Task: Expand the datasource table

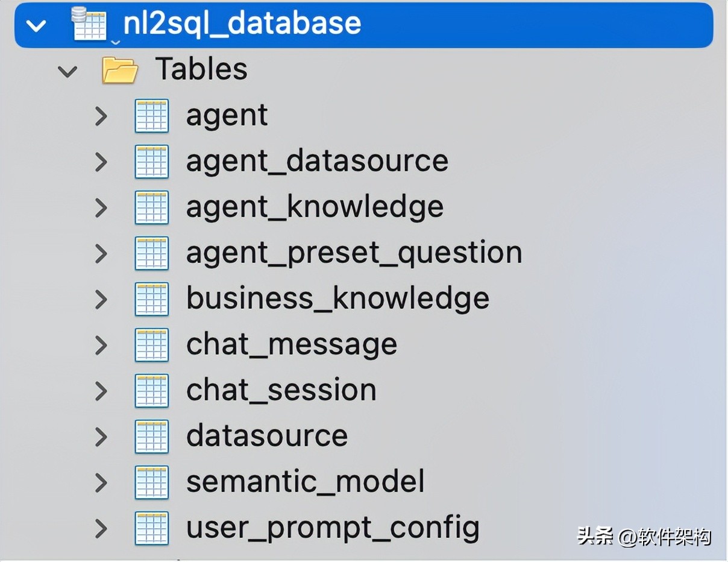Action: [x=101, y=437]
